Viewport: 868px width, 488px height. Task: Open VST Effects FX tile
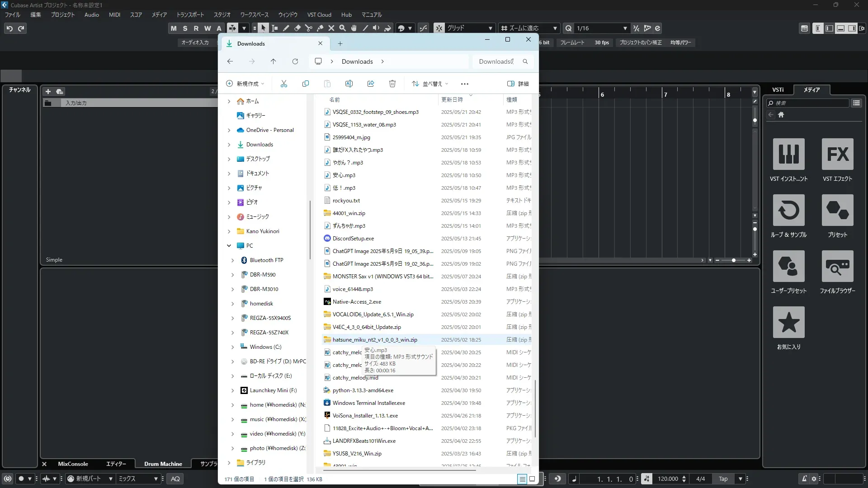[x=837, y=154]
